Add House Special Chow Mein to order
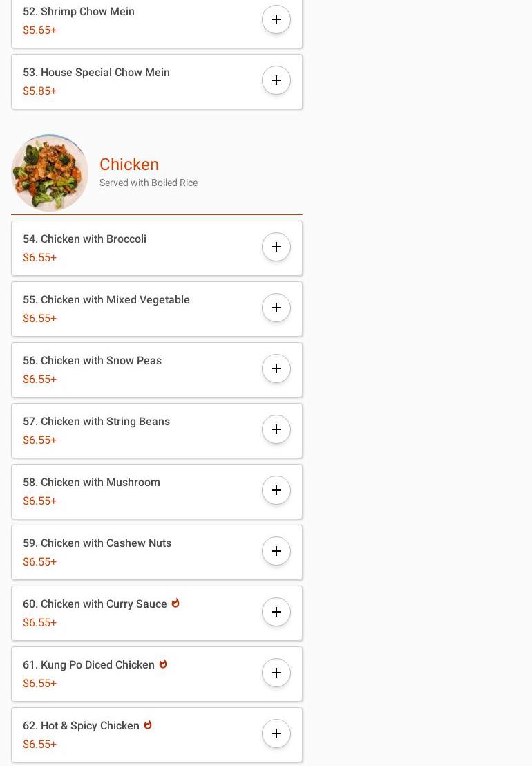The width and height of the screenshot is (532, 766). 276,81
